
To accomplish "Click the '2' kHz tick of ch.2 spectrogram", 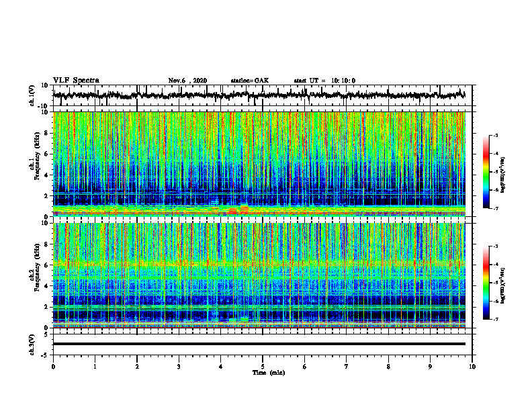I will click(x=46, y=307).
